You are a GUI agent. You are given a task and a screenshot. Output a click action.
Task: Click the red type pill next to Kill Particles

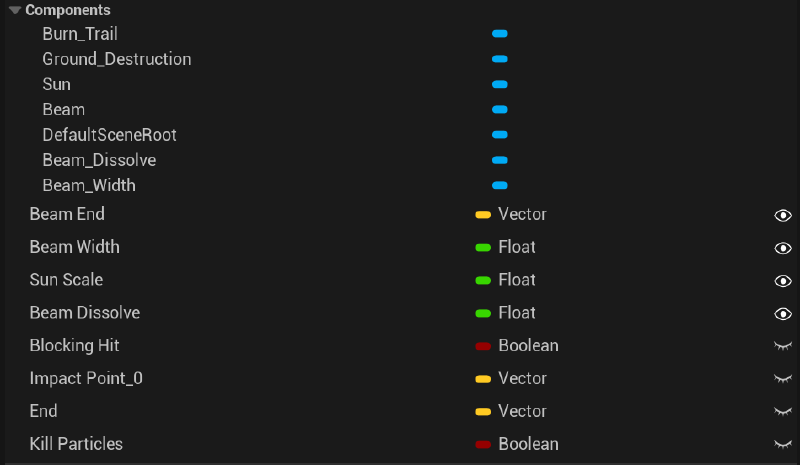click(483, 444)
